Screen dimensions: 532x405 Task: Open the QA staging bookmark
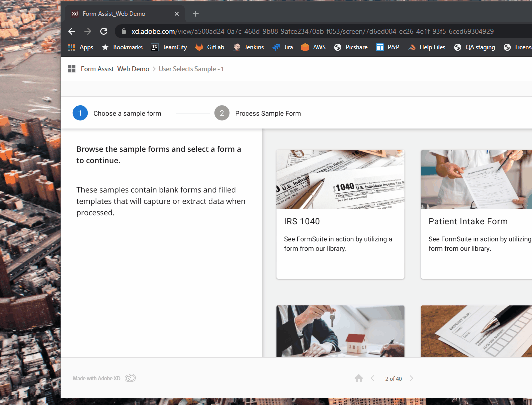[x=474, y=47]
